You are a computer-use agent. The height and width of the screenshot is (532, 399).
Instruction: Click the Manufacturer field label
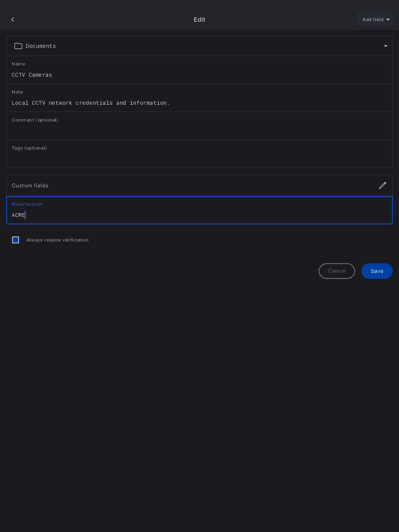click(x=27, y=204)
